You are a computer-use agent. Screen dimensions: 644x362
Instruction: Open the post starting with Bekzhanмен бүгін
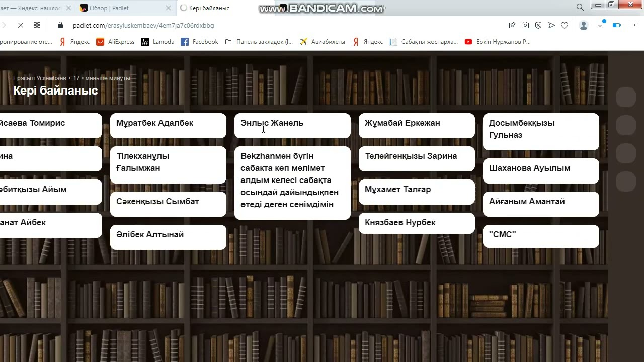click(292, 183)
